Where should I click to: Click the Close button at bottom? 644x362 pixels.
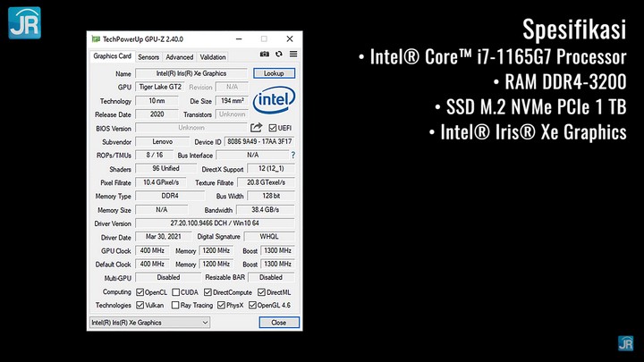(278, 322)
